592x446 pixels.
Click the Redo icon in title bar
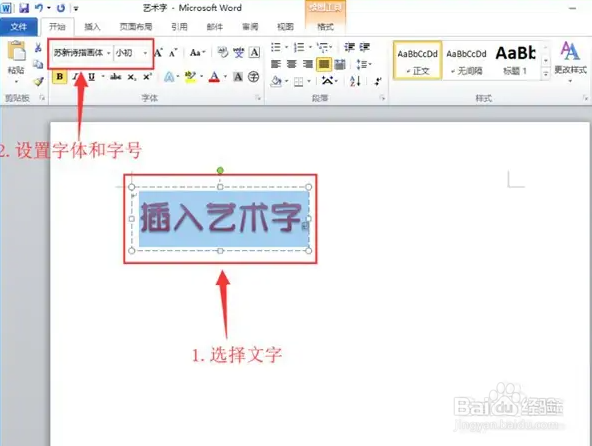coord(61,8)
